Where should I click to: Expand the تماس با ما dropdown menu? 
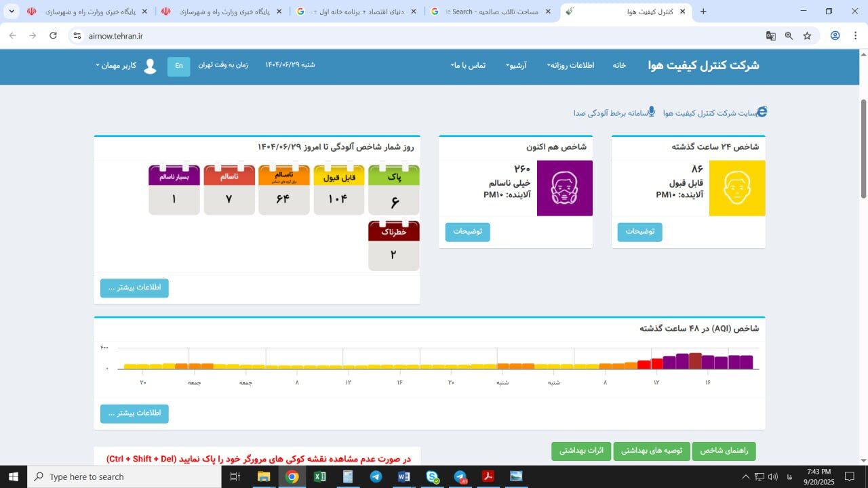click(468, 65)
